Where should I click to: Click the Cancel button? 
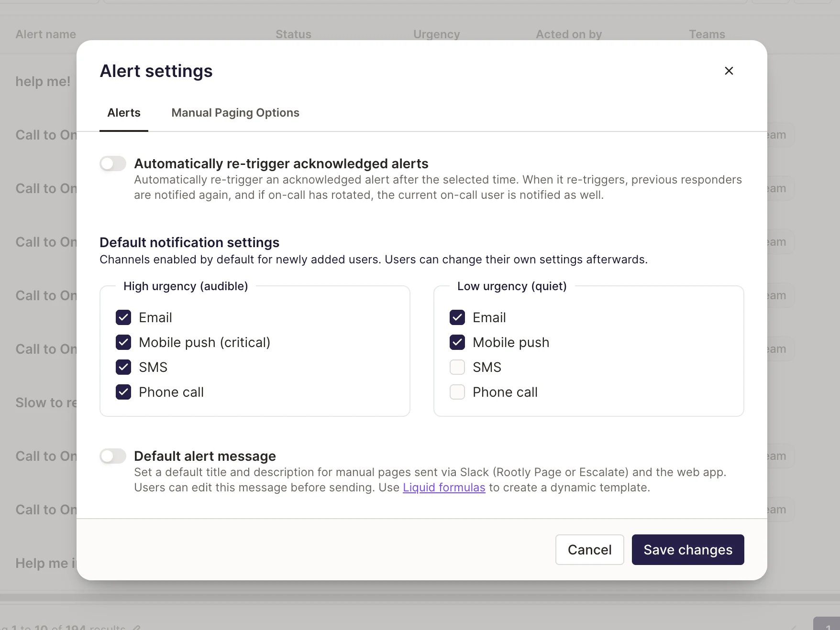[x=589, y=550]
